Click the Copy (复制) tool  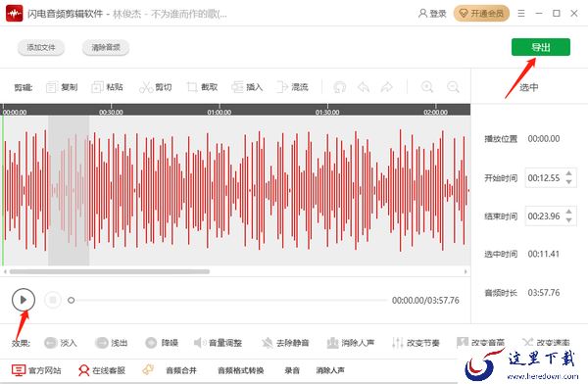pyautogui.click(x=62, y=87)
